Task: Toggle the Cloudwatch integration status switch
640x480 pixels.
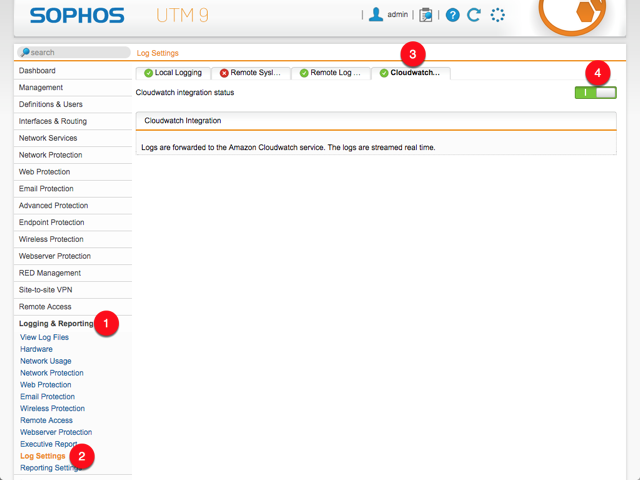Action: point(596,93)
